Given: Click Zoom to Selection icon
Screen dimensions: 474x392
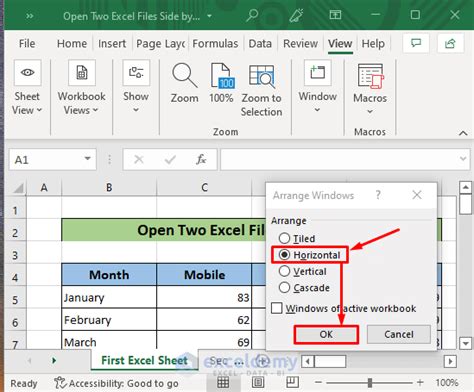Looking at the screenshot, I should (x=262, y=76).
